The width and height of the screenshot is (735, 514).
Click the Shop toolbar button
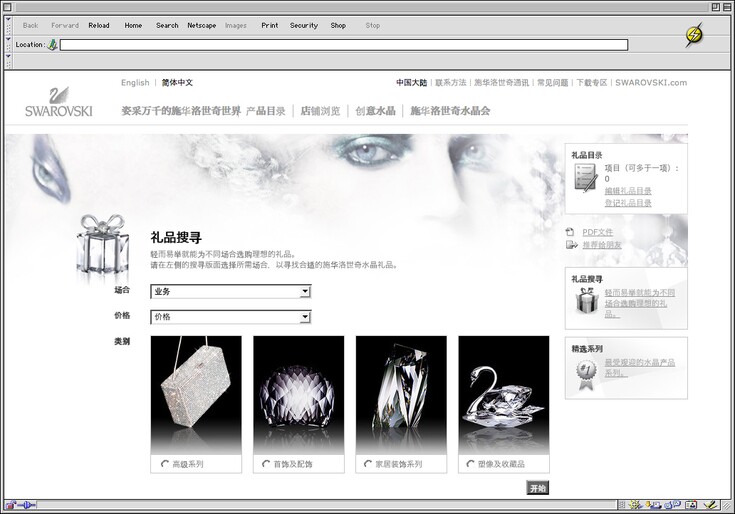click(338, 25)
